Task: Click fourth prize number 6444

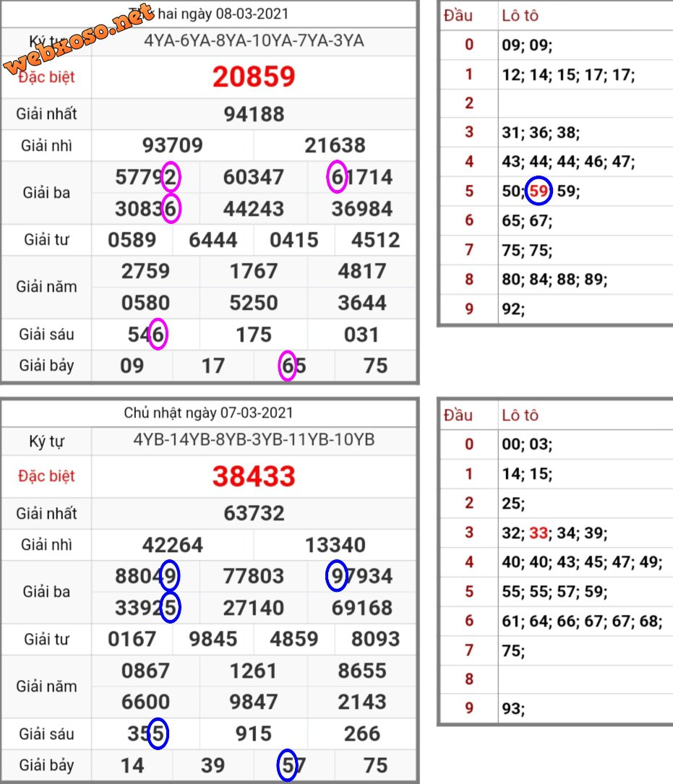Action: tap(213, 240)
